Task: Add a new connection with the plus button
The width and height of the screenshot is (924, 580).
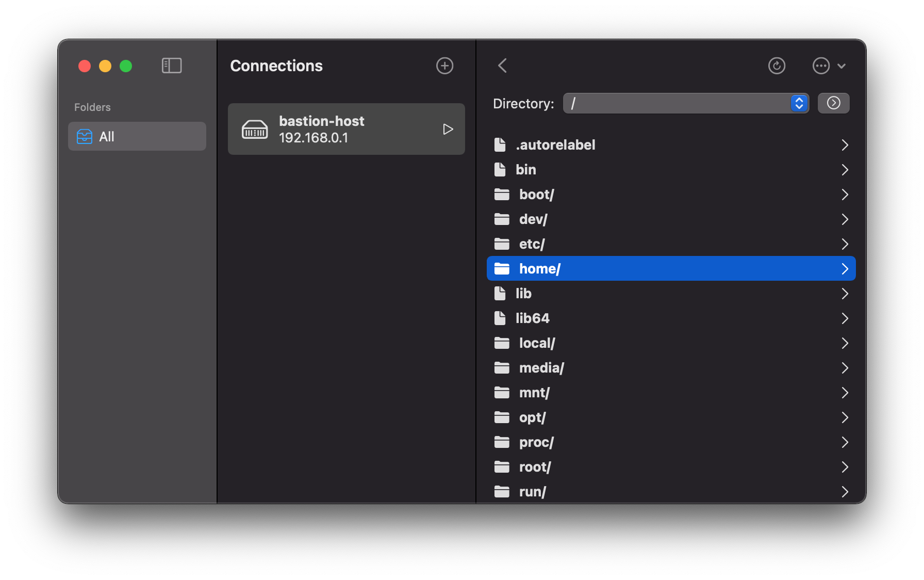Action: tap(444, 66)
